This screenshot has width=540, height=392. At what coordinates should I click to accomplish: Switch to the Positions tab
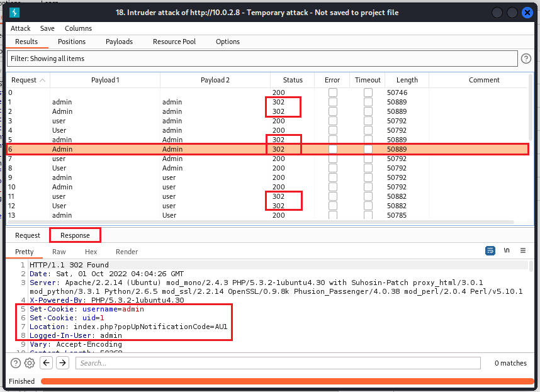pyautogui.click(x=72, y=42)
